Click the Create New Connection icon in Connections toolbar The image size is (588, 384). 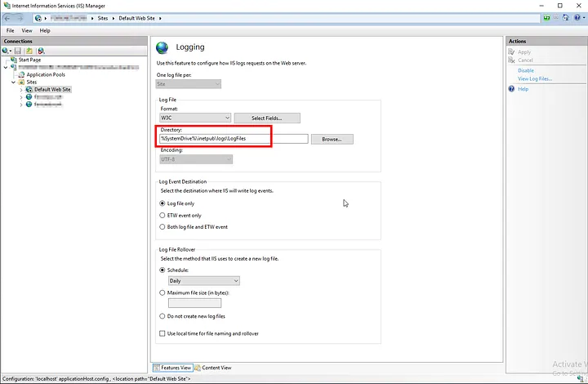point(7,51)
